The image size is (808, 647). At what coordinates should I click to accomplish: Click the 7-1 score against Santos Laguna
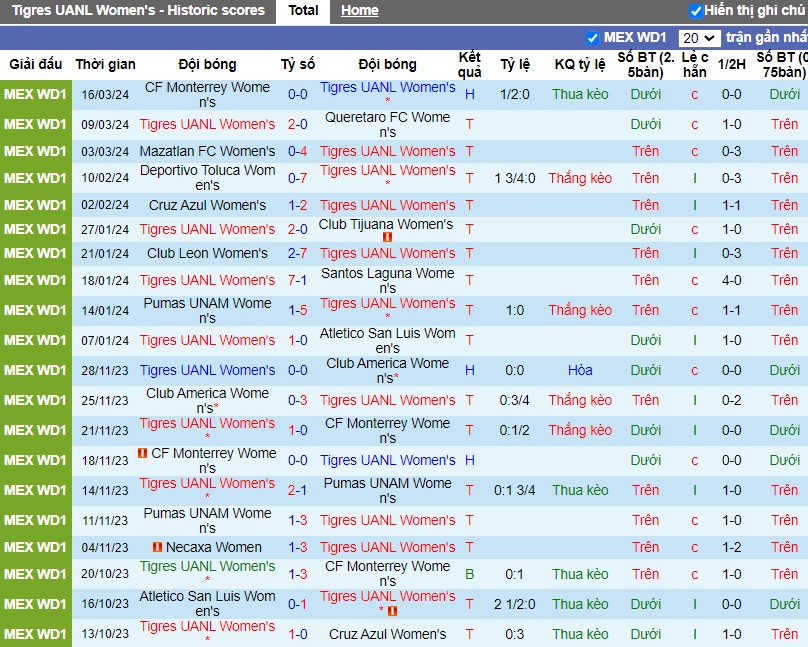click(297, 280)
